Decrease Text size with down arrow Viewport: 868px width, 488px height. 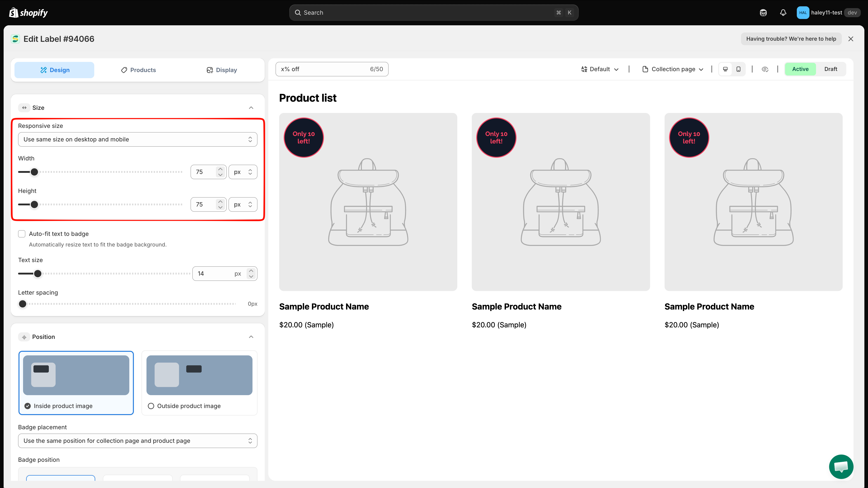[x=251, y=277]
